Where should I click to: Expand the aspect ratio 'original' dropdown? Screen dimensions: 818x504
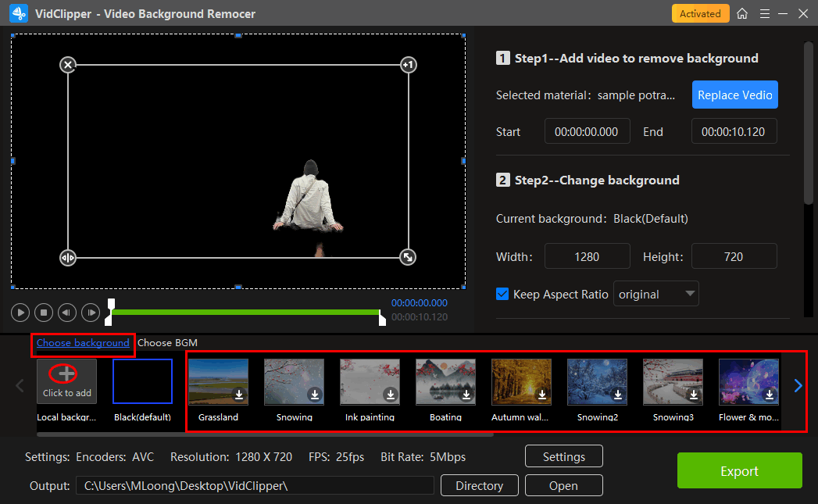(x=656, y=295)
